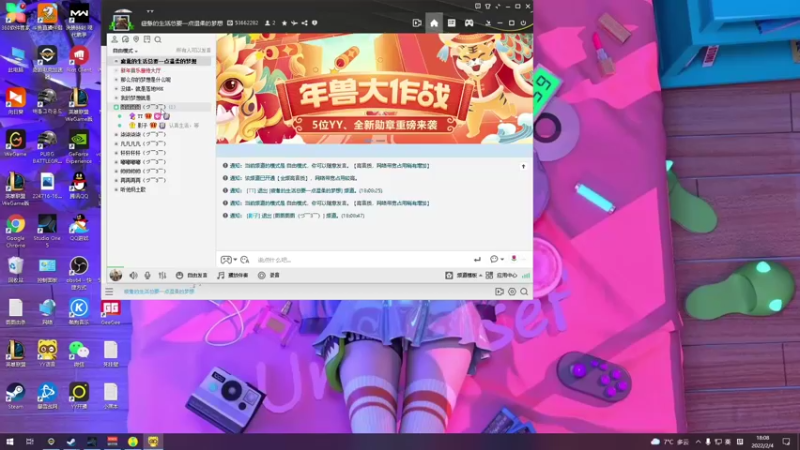The height and width of the screenshot is (450, 800).
Task: Click own avatar in the bottom control bar
Action: (x=116, y=276)
